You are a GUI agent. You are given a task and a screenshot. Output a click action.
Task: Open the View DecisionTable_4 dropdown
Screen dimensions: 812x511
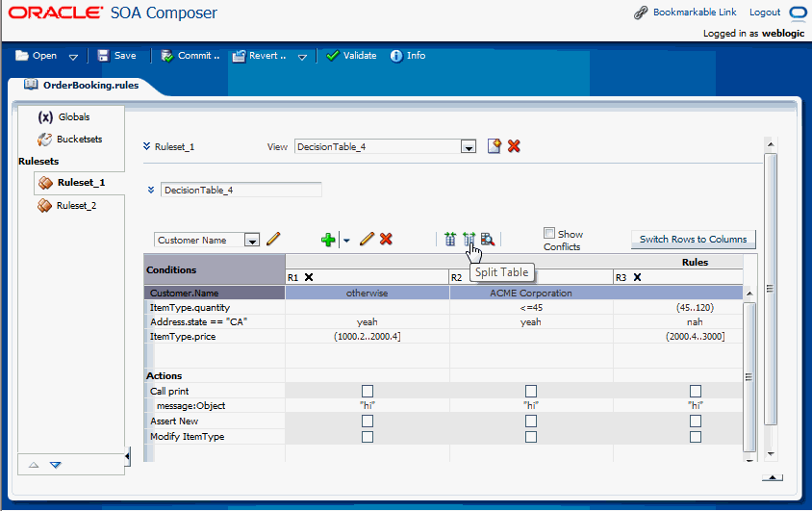point(469,147)
